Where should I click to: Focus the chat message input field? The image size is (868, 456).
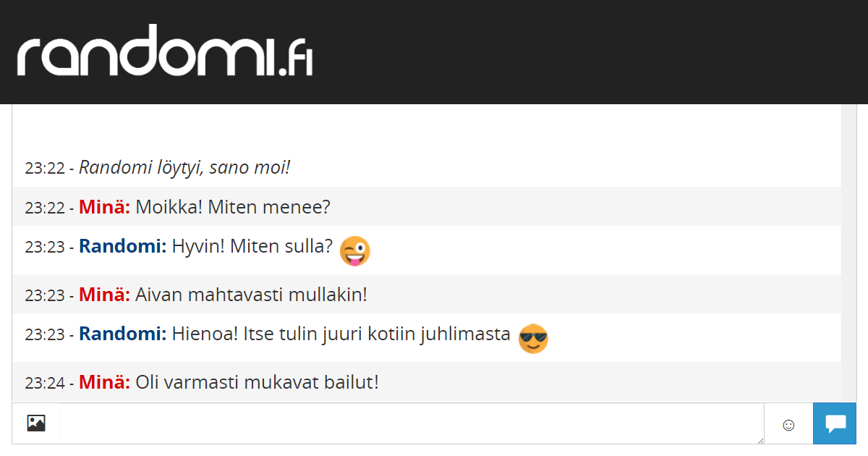(411, 423)
